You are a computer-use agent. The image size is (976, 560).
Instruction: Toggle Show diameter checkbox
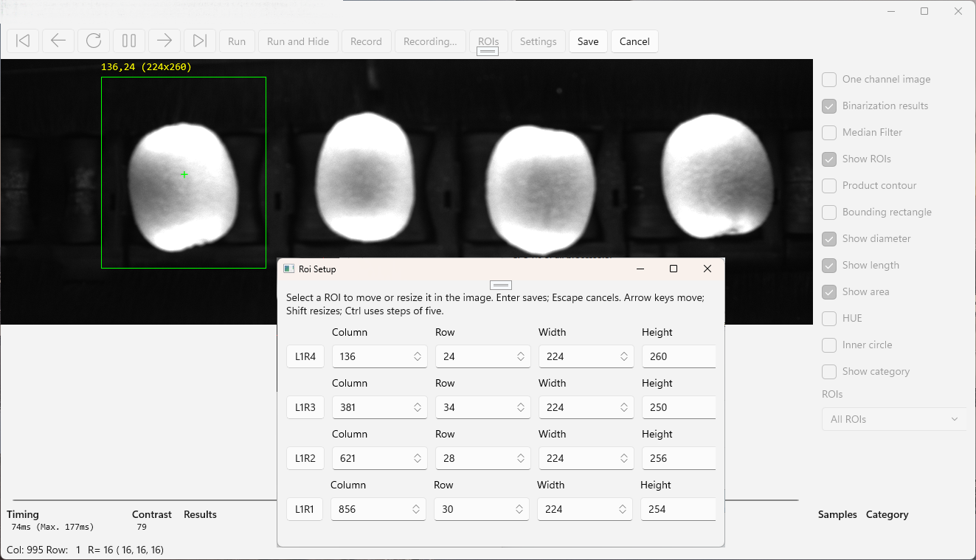(829, 238)
